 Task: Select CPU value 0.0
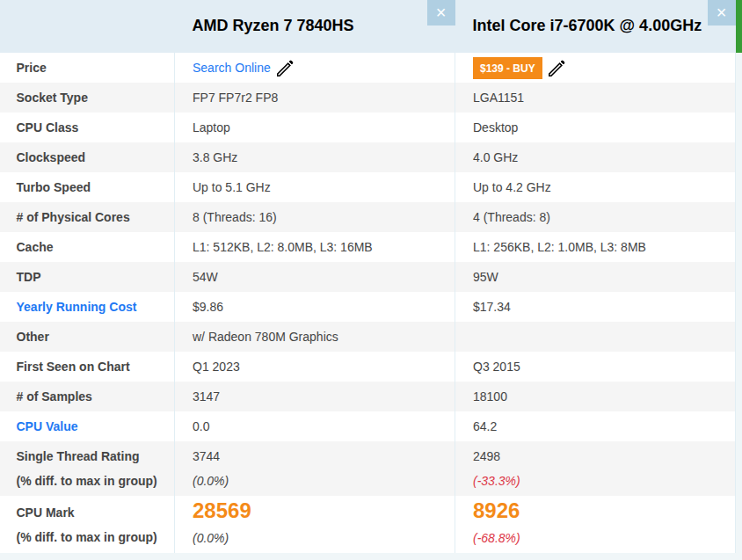pos(201,426)
